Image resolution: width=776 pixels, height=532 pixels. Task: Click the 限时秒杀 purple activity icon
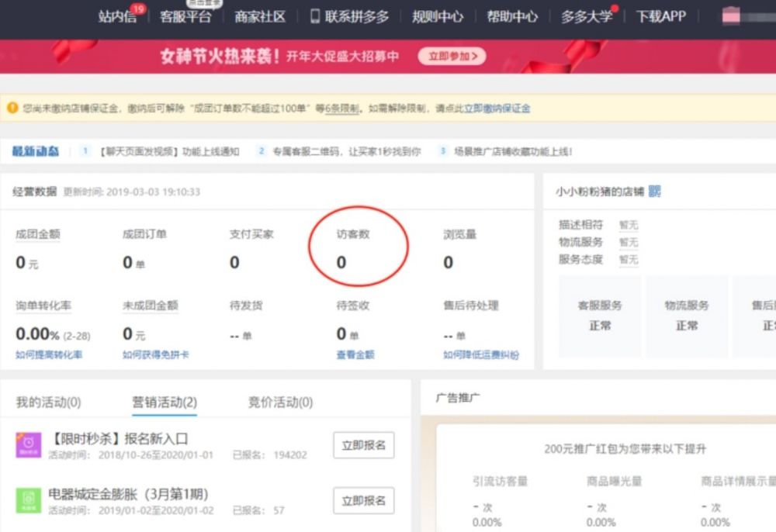click(x=28, y=445)
